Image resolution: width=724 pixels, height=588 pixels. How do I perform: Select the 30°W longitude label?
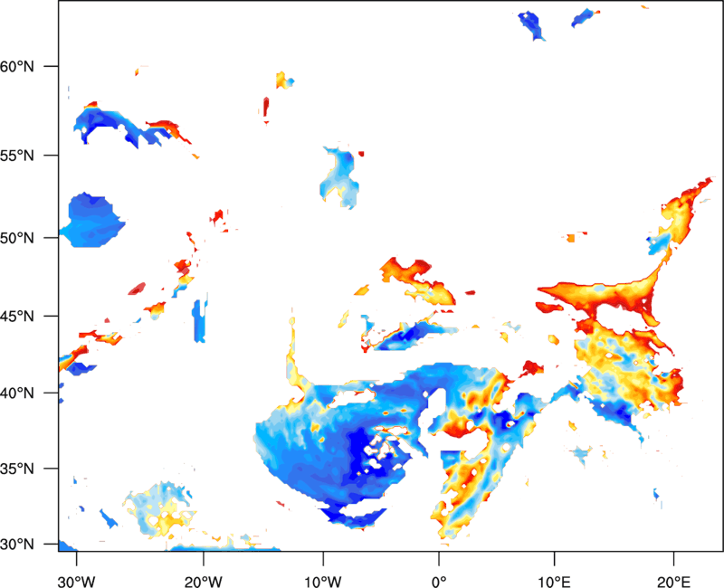coord(77,582)
